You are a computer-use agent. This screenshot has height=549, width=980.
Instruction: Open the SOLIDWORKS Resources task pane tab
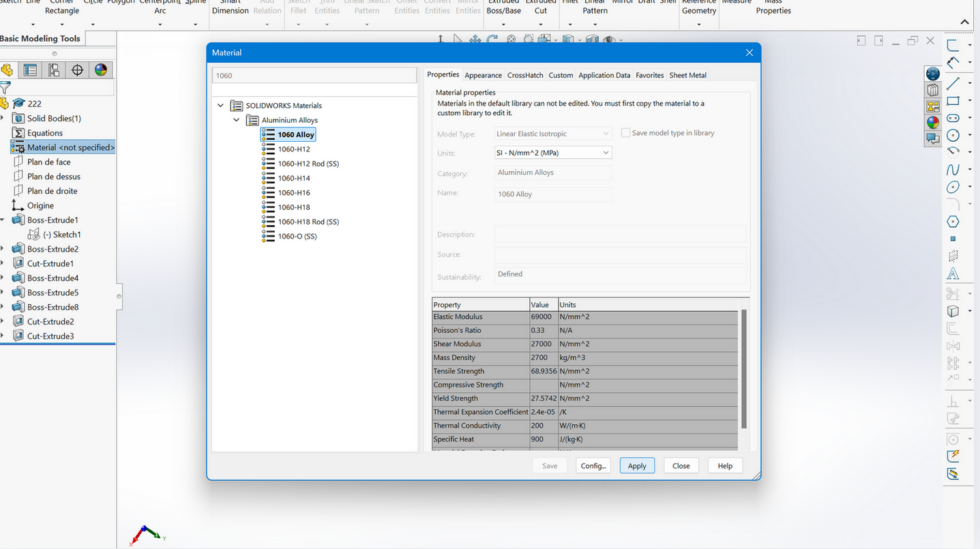click(x=933, y=74)
